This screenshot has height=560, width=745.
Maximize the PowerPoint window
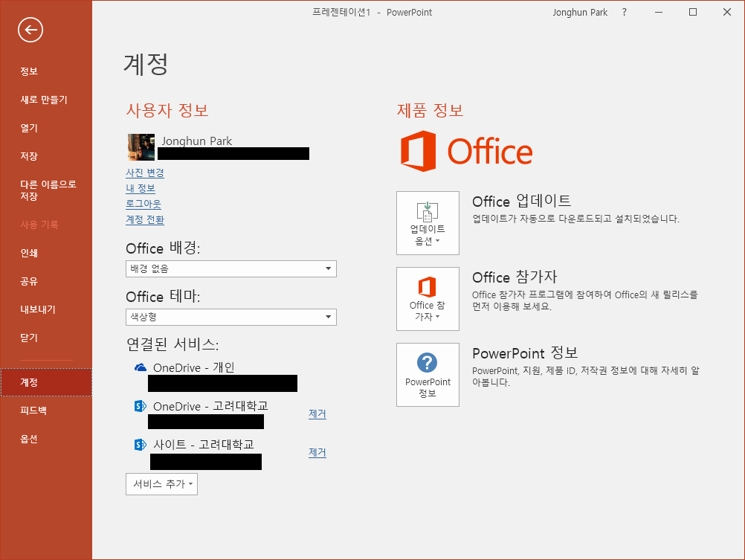coord(693,13)
